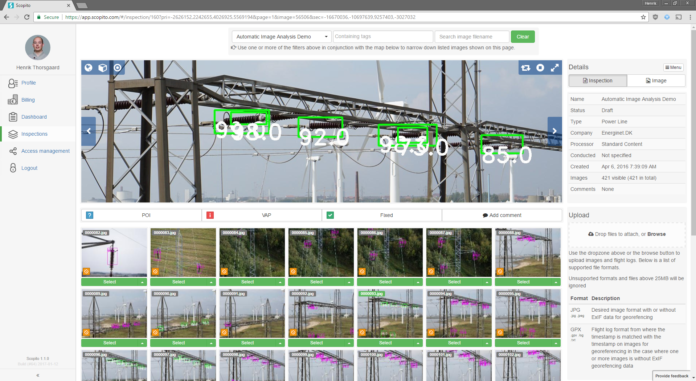Open Select dropdown arrow for 0000095.jpg

(556, 343)
